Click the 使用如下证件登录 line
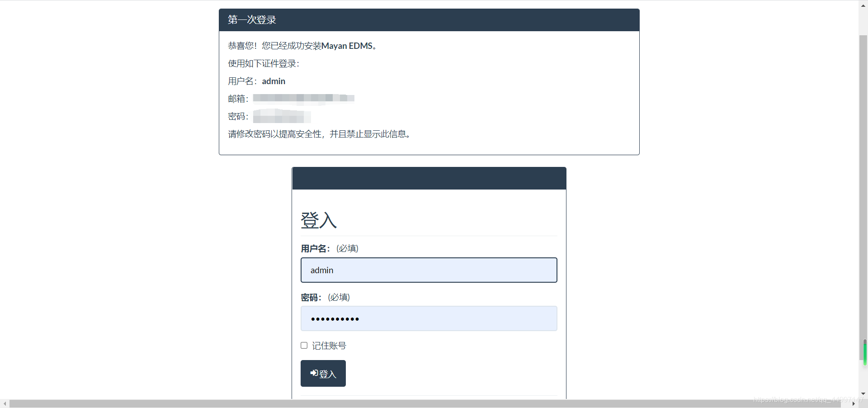The height and width of the screenshot is (408, 868). click(x=264, y=63)
